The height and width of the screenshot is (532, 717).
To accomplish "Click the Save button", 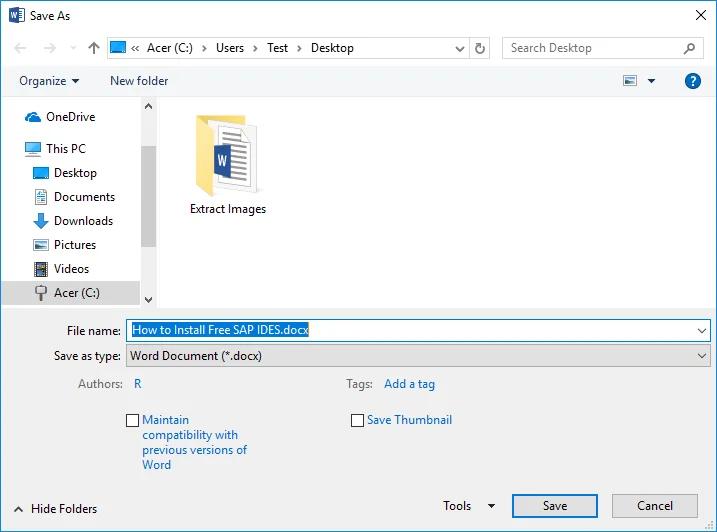I will [x=555, y=506].
